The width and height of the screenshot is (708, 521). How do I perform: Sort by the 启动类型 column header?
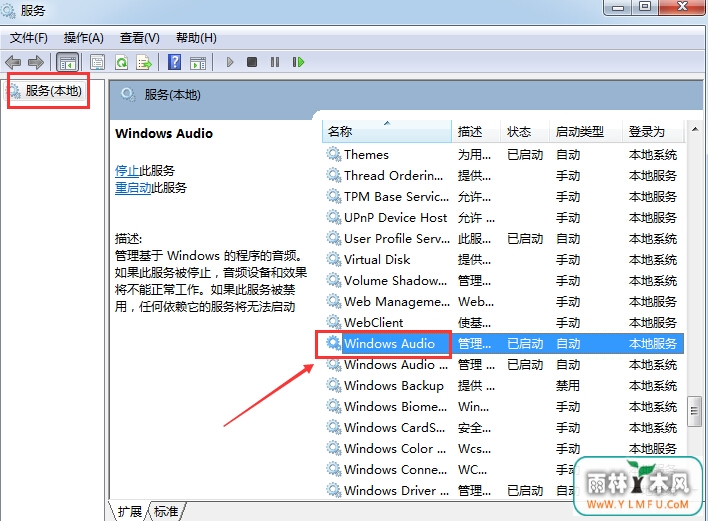click(x=586, y=131)
